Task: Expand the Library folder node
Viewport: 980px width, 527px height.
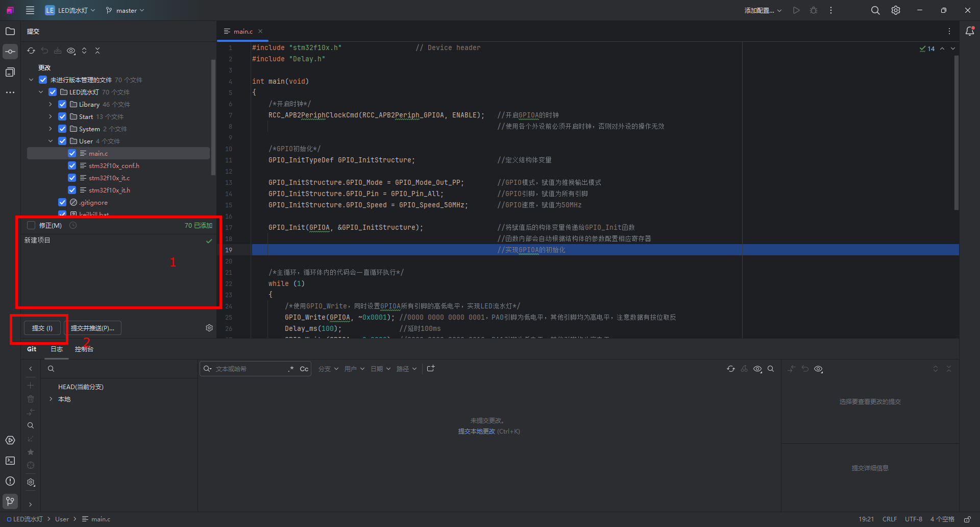Action: tap(51, 104)
